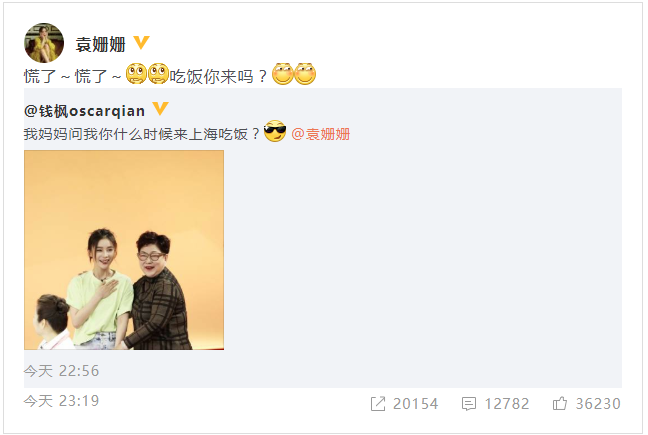Click the comment bubble icon
The image size is (648, 435).
click(x=469, y=404)
